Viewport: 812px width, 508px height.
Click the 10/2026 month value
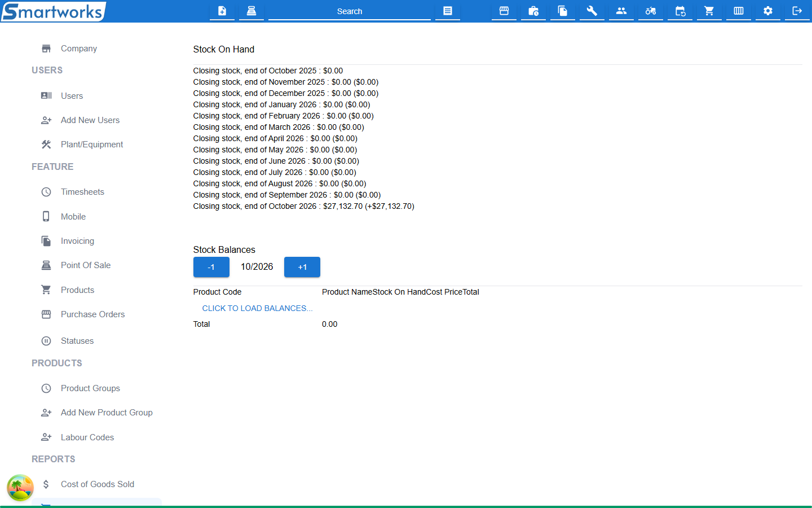click(257, 267)
